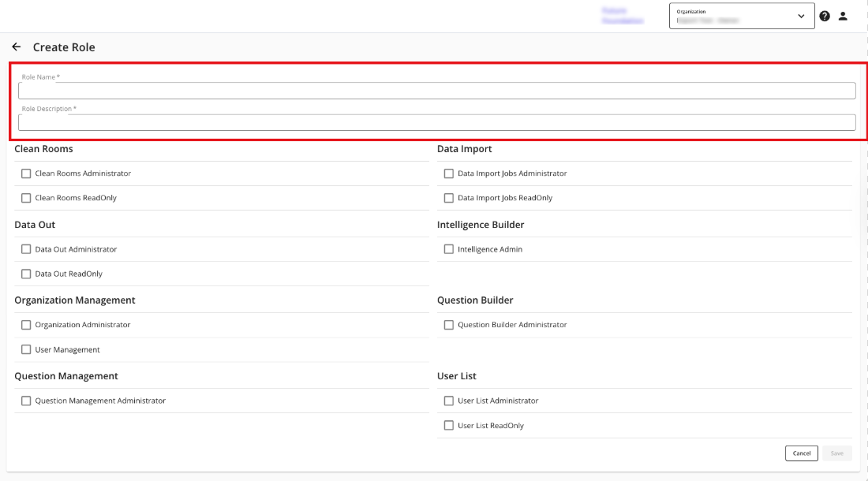Tick Data Import Jobs Administrator checkbox

[449, 173]
